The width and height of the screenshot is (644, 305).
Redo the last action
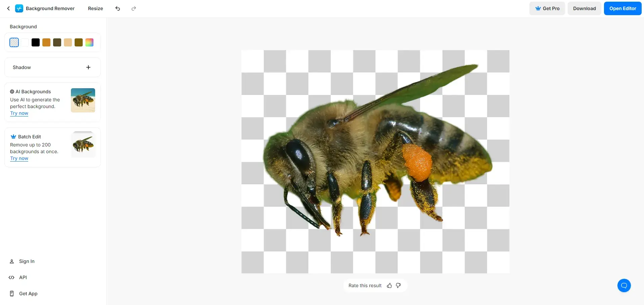pyautogui.click(x=134, y=8)
